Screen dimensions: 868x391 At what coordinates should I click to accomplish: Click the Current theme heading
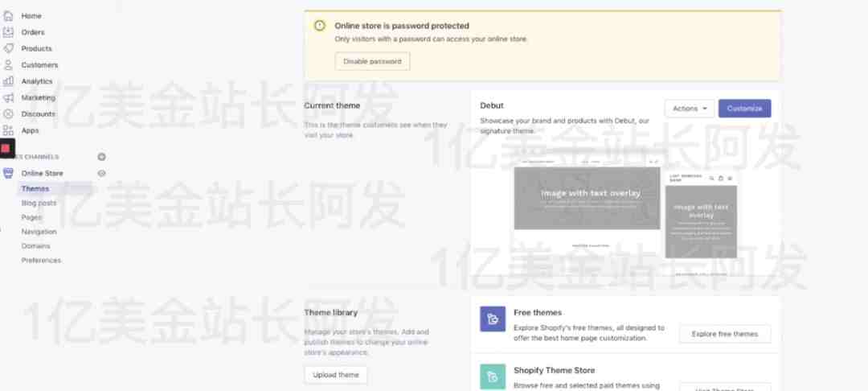(332, 105)
